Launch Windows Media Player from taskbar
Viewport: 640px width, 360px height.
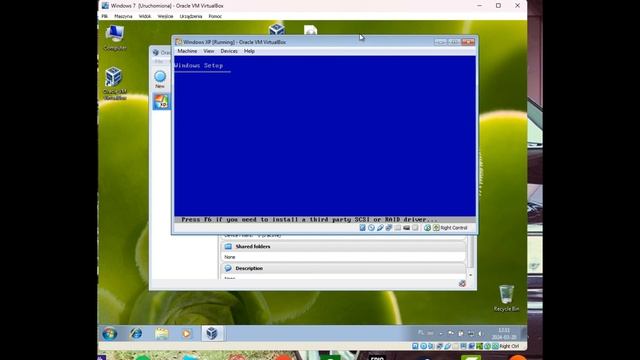pyautogui.click(x=186, y=333)
